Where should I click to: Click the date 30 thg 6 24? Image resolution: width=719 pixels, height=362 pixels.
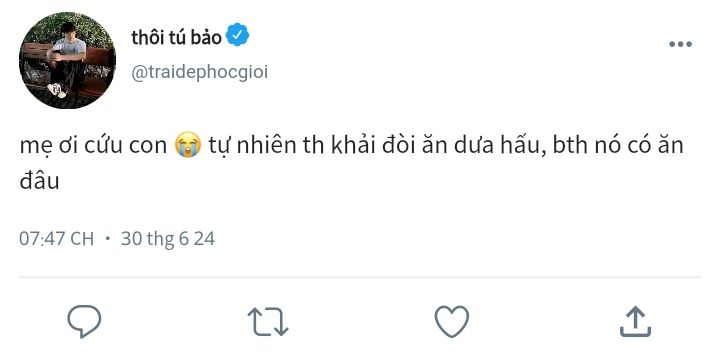pos(168,239)
